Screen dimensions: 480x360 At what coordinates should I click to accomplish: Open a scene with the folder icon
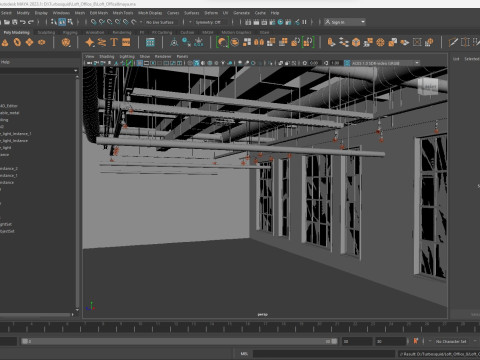pos(7,22)
